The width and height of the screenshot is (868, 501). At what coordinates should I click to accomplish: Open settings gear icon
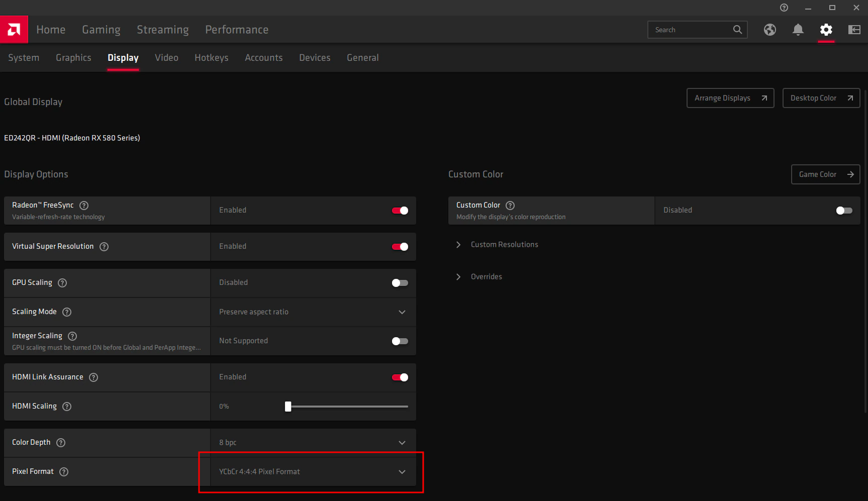coord(826,30)
